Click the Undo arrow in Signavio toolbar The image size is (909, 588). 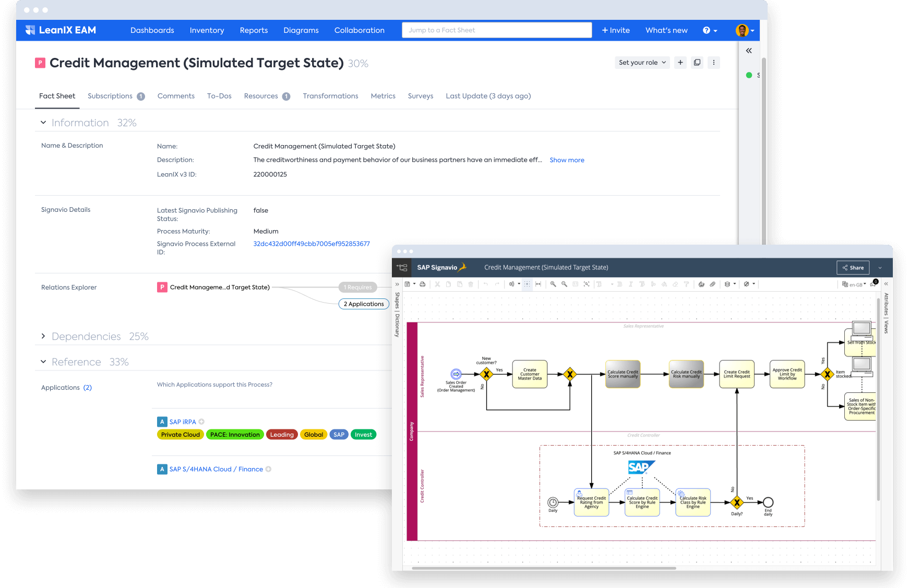pos(486,284)
